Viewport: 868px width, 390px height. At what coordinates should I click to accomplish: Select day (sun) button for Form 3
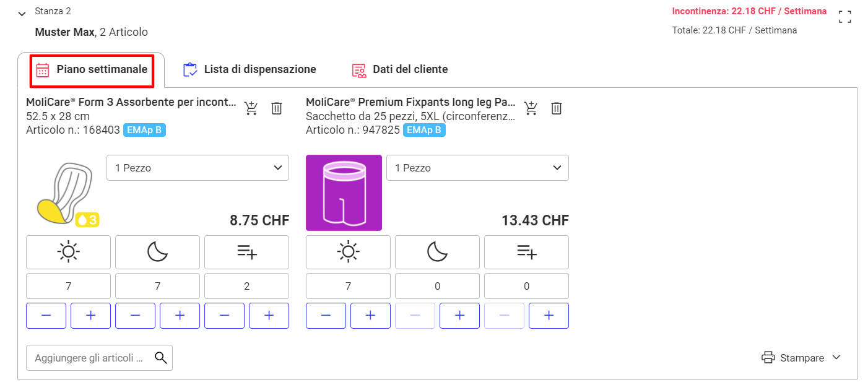click(x=68, y=252)
